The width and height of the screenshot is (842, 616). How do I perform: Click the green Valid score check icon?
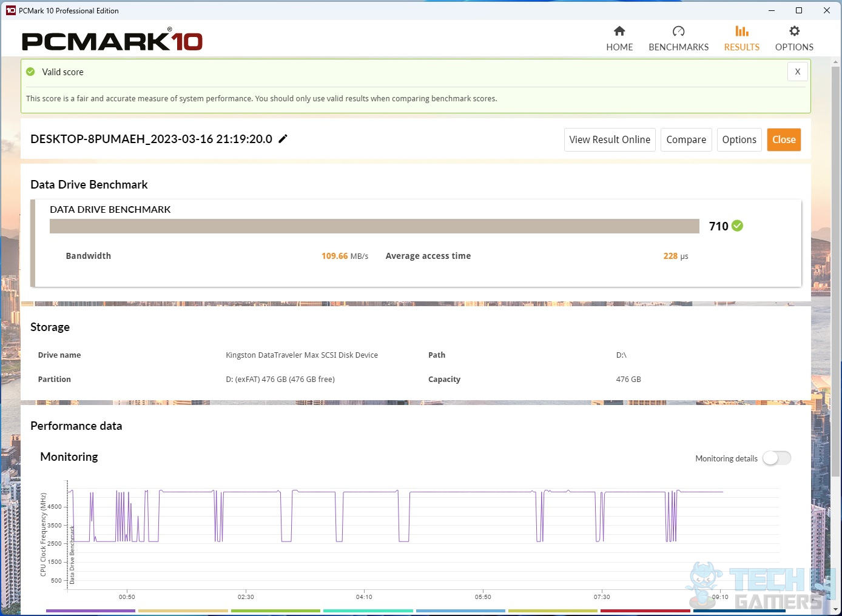(x=30, y=72)
